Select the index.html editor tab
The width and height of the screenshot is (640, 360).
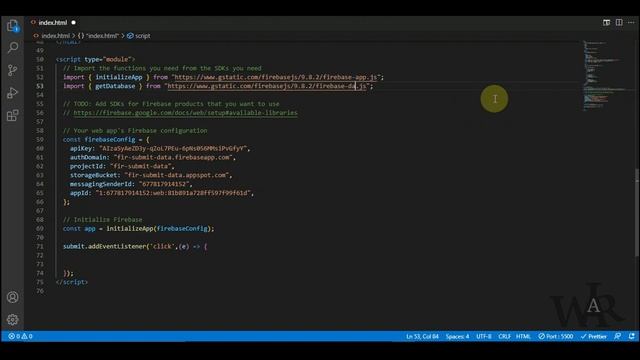click(x=53, y=22)
